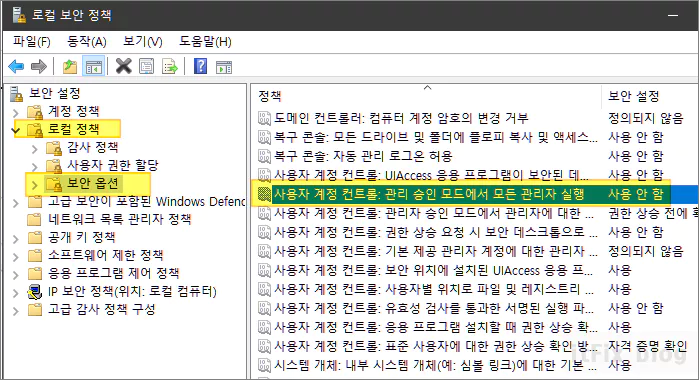
Task: Select 보안 옵션 in the tree
Action: coord(93,183)
